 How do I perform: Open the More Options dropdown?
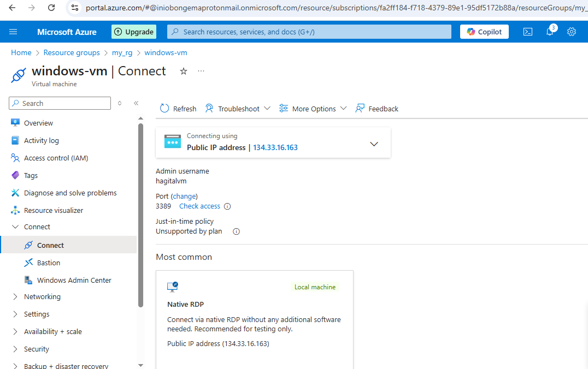(313, 109)
